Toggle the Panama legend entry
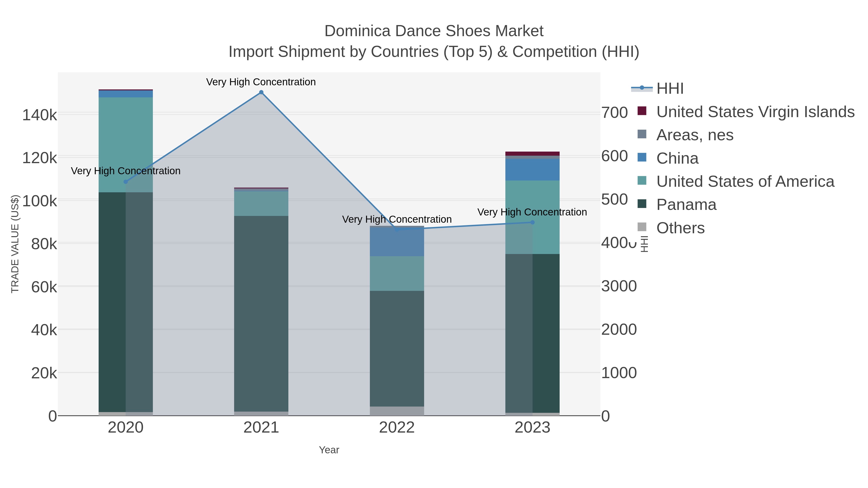The width and height of the screenshot is (868, 488). point(677,205)
